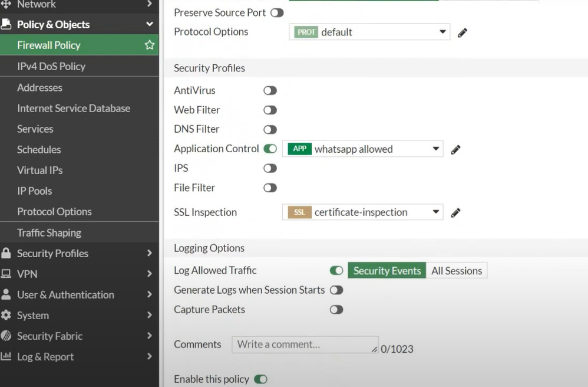Click the Security Profiles lock icon in sidebar
The width and height of the screenshot is (588, 387).
[6, 253]
